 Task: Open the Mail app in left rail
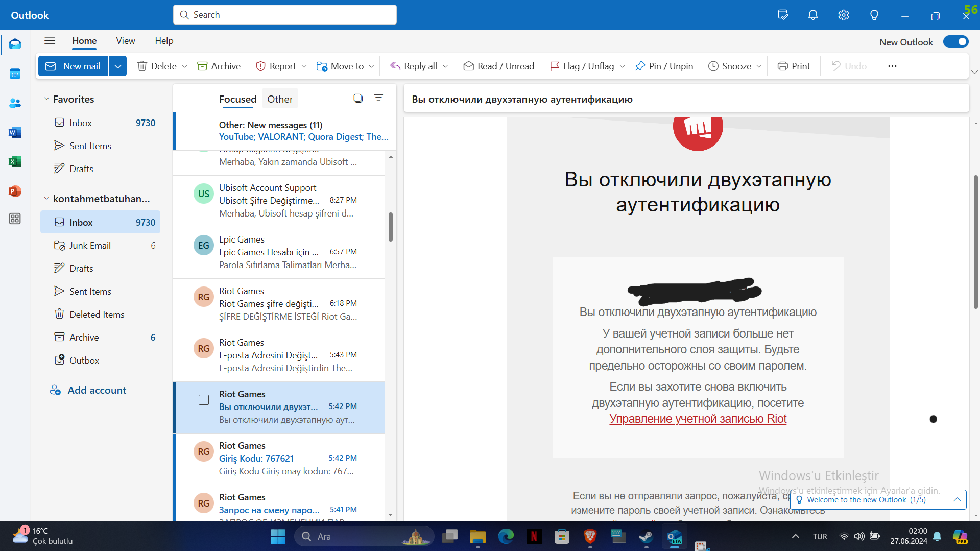pos(15,44)
